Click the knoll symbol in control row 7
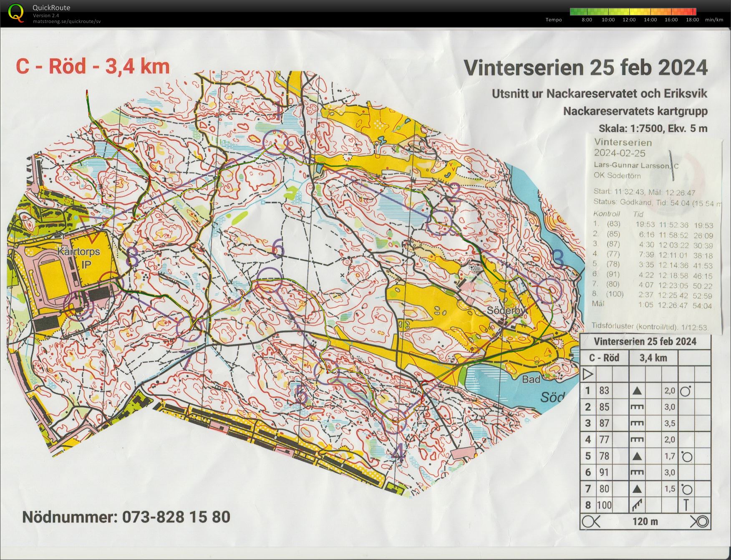Image resolution: width=731 pixels, height=560 pixels. [637, 489]
